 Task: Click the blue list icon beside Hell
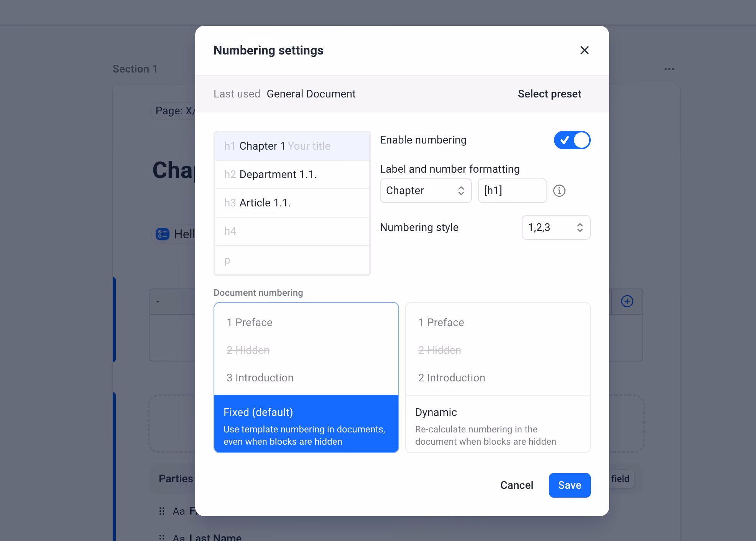162,234
